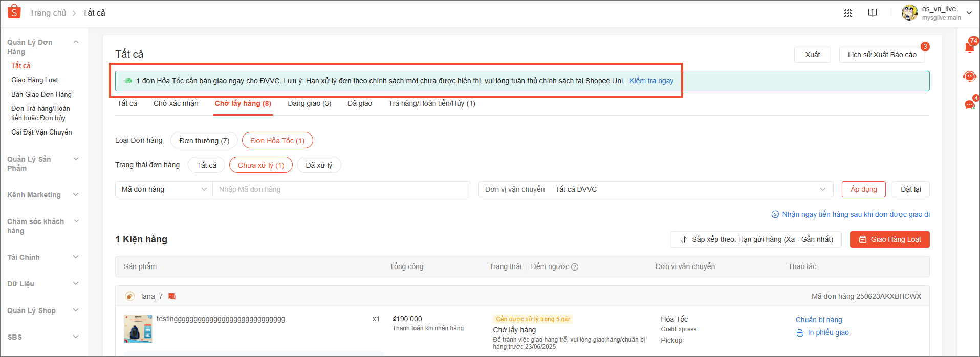Image resolution: width=980 pixels, height=357 pixels.
Task: Click the Kiểm tra ngay link
Action: [x=651, y=81]
